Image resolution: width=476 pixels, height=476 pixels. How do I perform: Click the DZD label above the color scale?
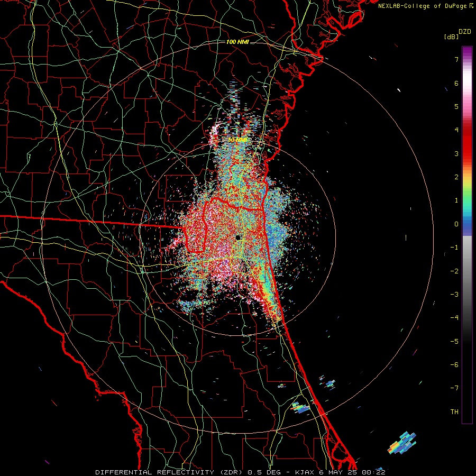tap(465, 32)
